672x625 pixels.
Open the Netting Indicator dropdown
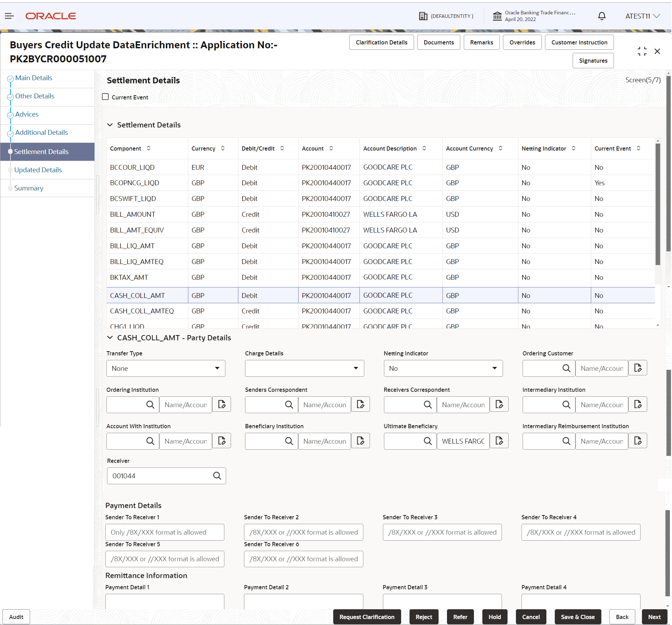tap(443, 368)
